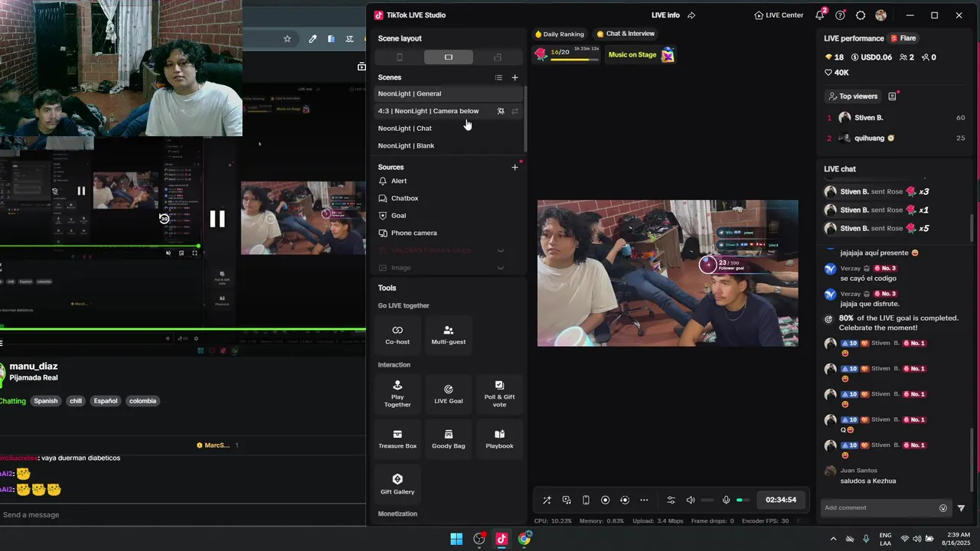The image size is (980, 551).
Task: Open the notifications bell in TikTok LIVE Studio
Action: click(820, 15)
